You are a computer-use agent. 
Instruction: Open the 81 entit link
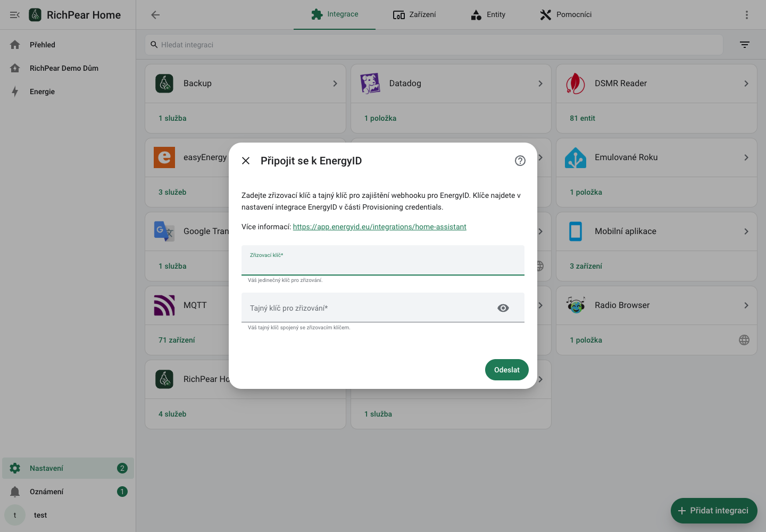(x=582, y=118)
